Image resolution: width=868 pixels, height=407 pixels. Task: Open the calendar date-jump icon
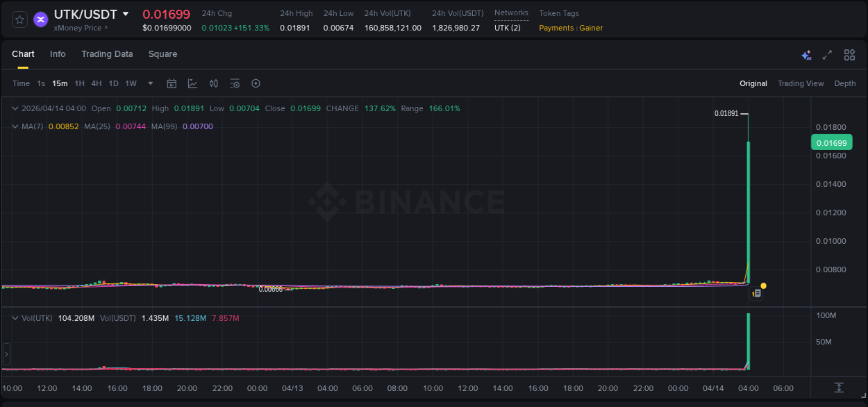point(172,83)
